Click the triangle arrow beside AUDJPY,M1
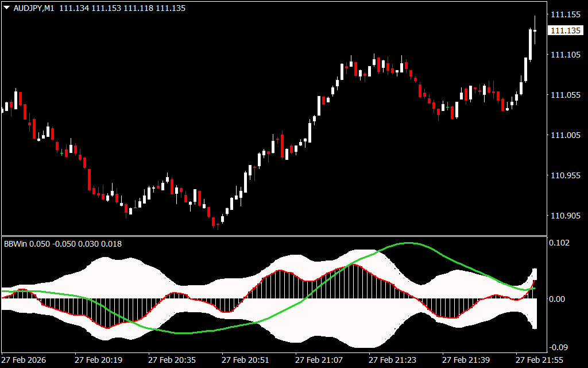This screenshot has height=368, width=588. pyautogui.click(x=6, y=9)
